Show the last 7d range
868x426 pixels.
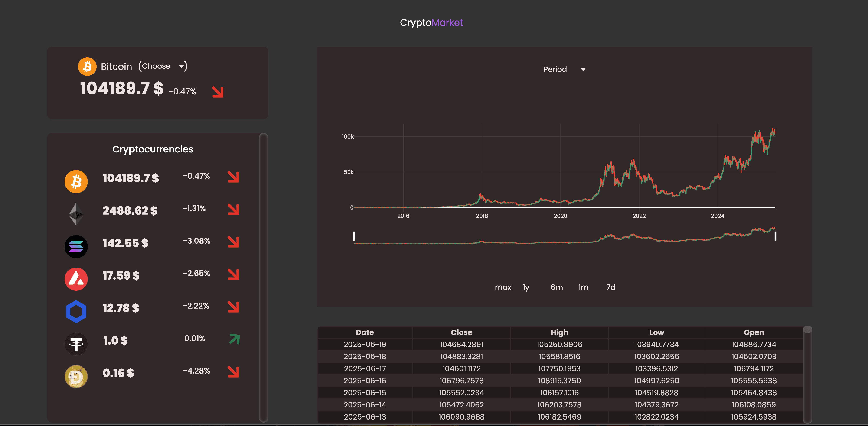pyautogui.click(x=610, y=287)
